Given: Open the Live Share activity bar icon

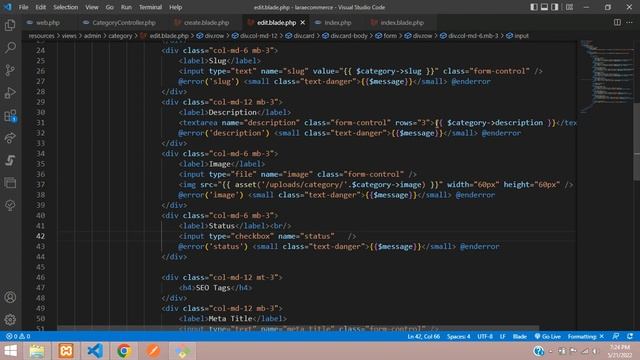Looking at the screenshot, I should click(10, 138).
